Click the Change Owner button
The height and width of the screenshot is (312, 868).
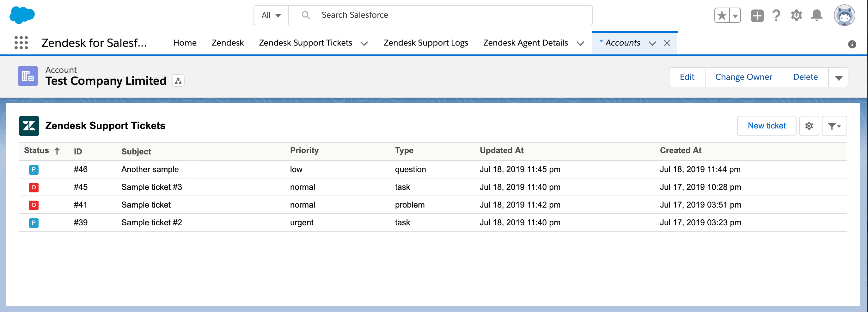pyautogui.click(x=743, y=77)
